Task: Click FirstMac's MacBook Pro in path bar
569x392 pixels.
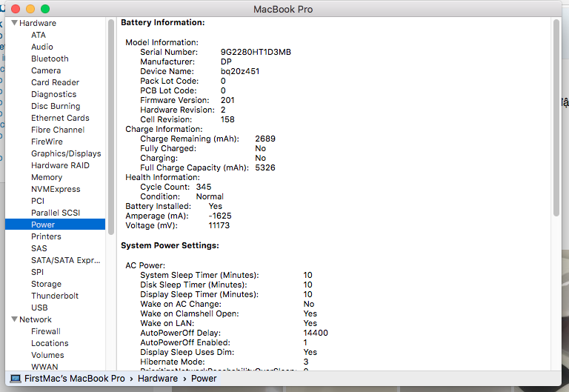Action: [74, 378]
